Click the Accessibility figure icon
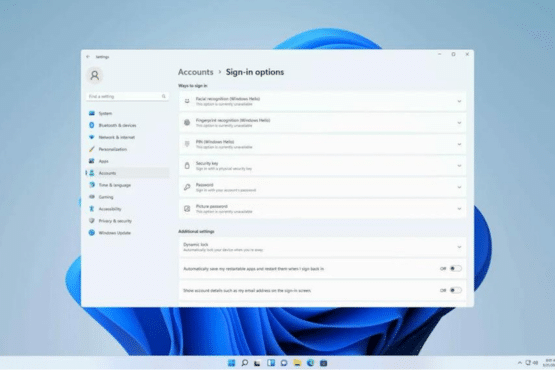 (x=92, y=209)
